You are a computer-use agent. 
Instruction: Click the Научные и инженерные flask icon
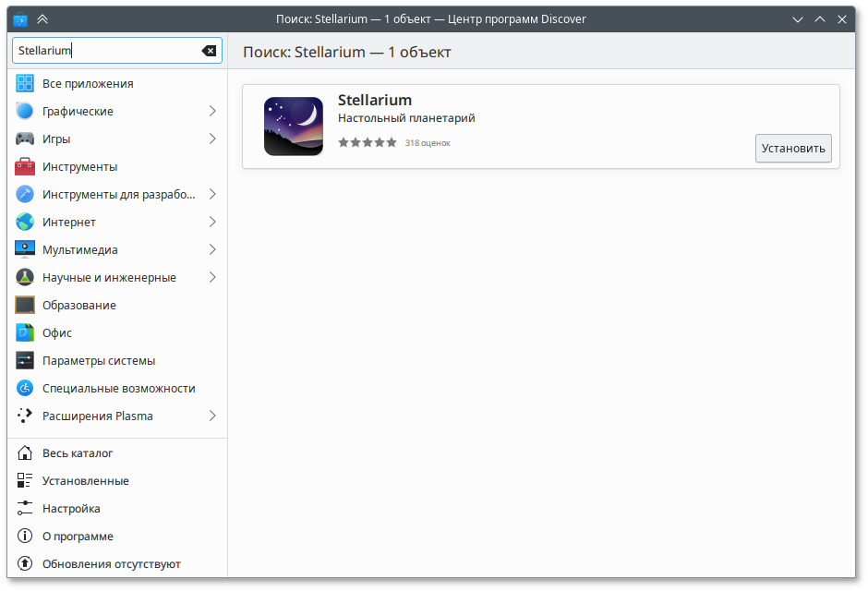pos(25,278)
